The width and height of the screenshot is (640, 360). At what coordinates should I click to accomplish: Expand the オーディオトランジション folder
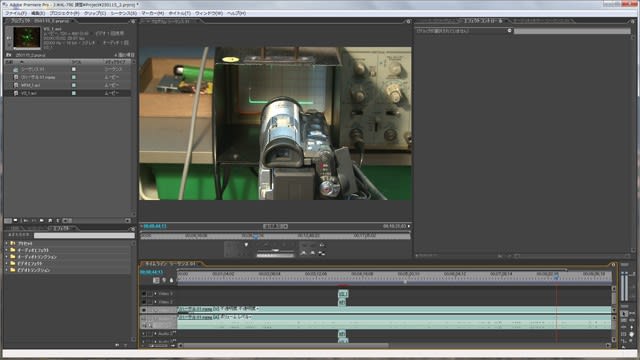point(7,257)
